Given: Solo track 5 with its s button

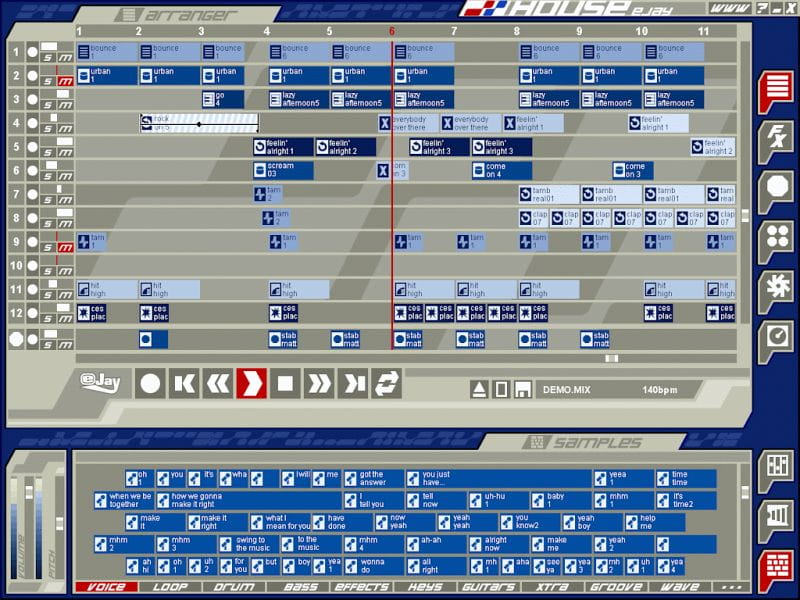Looking at the screenshot, I should coord(48,150).
